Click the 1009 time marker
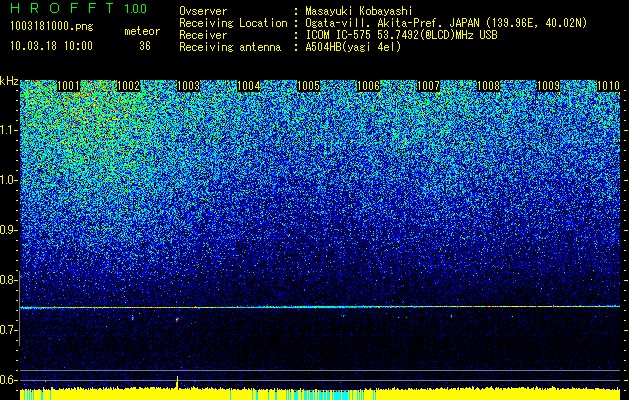This screenshot has height=400, width=629. [548, 86]
